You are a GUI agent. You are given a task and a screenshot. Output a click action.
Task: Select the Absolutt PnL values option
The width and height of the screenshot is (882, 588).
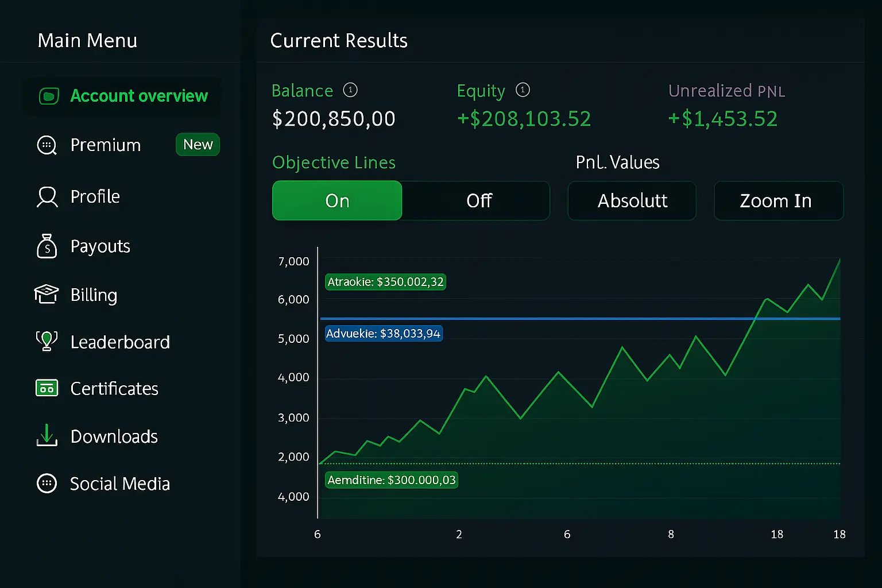point(632,200)
